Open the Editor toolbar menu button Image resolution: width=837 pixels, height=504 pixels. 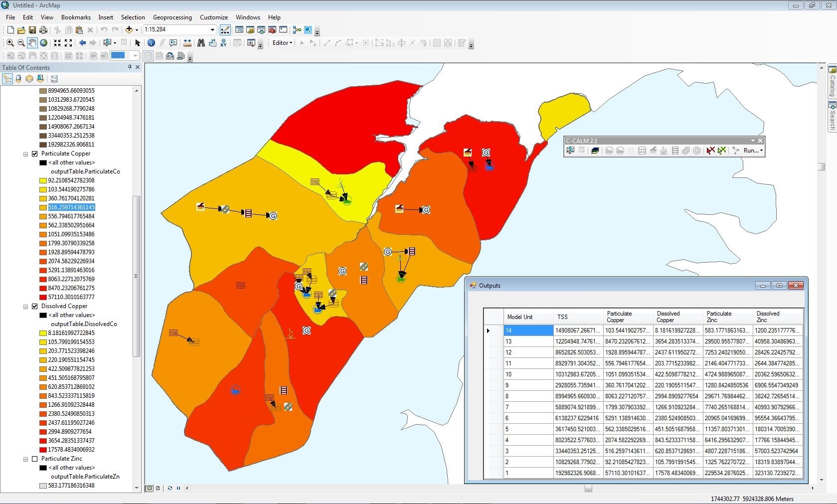click(x=282, y=43)
